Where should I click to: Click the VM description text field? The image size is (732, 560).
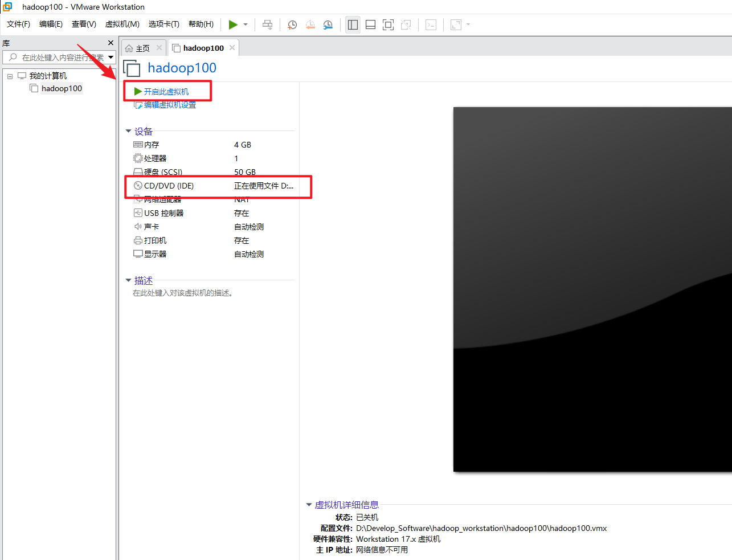(183, 293)
